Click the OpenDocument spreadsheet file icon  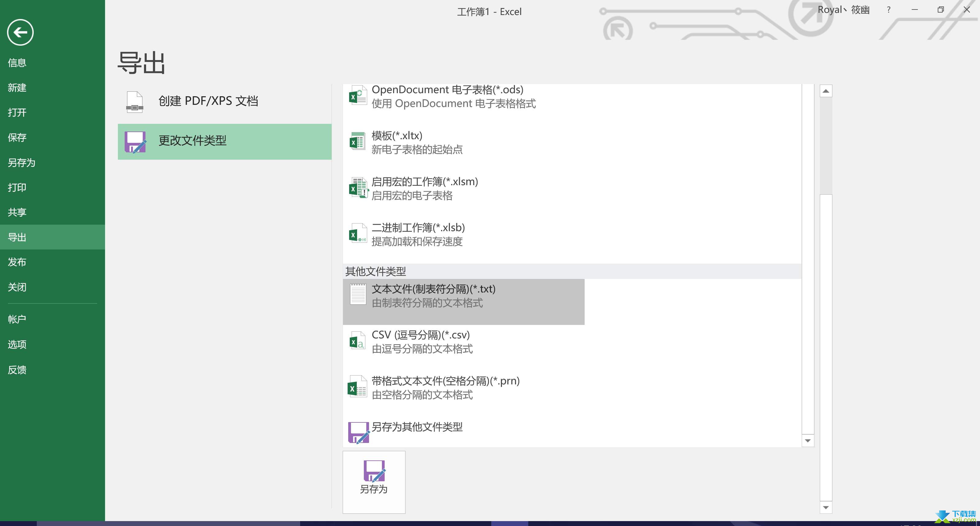[358, 96]
